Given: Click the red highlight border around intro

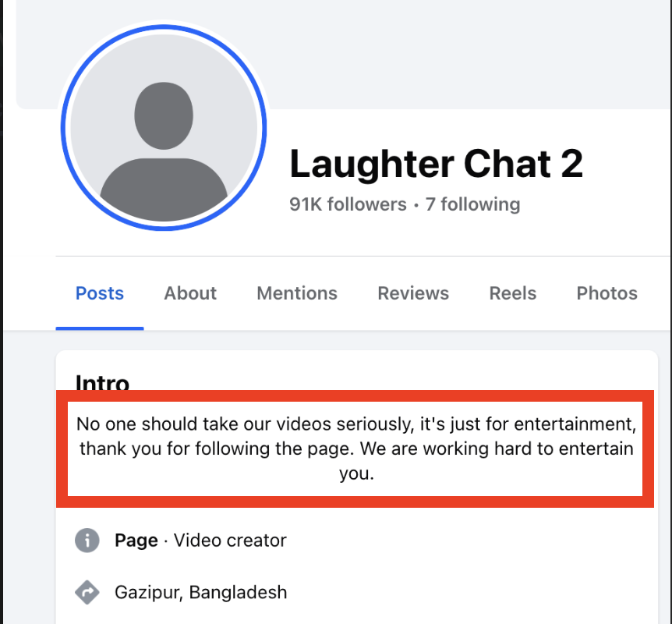Looking at the screenshot, I should point(355,502).
